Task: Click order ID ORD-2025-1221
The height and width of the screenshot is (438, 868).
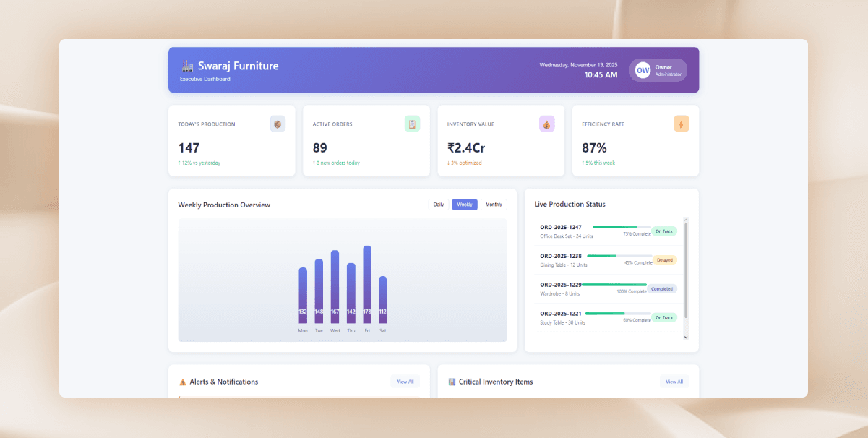Action: [561, 313]
